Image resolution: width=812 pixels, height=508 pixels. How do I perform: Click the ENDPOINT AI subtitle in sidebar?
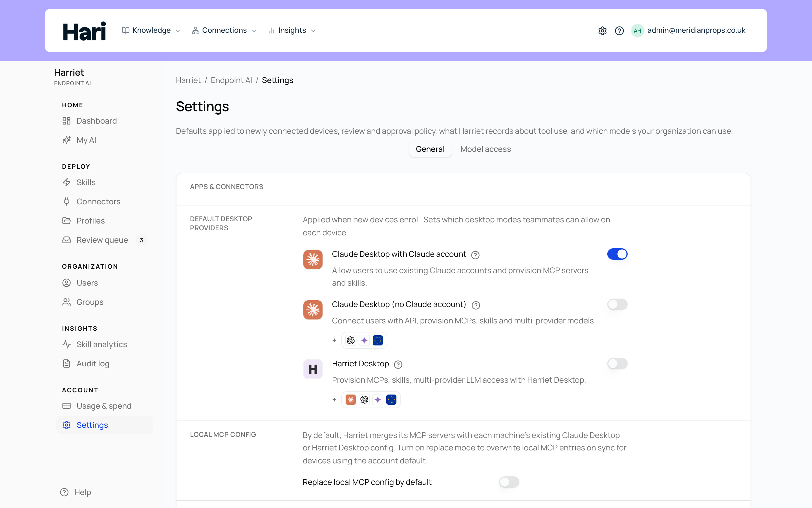click(x=72, y=83)
